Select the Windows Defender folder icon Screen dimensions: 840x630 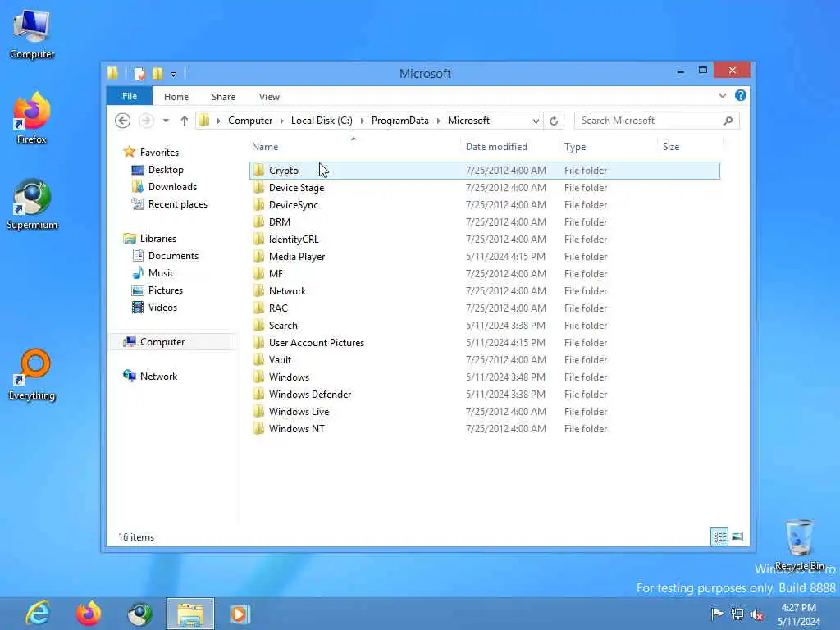(259, 395)
